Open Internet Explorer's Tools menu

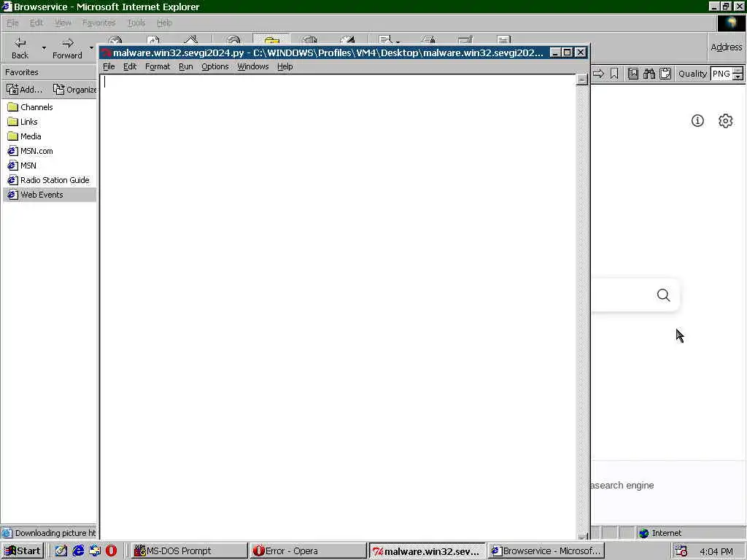click(x=136, y=23)
